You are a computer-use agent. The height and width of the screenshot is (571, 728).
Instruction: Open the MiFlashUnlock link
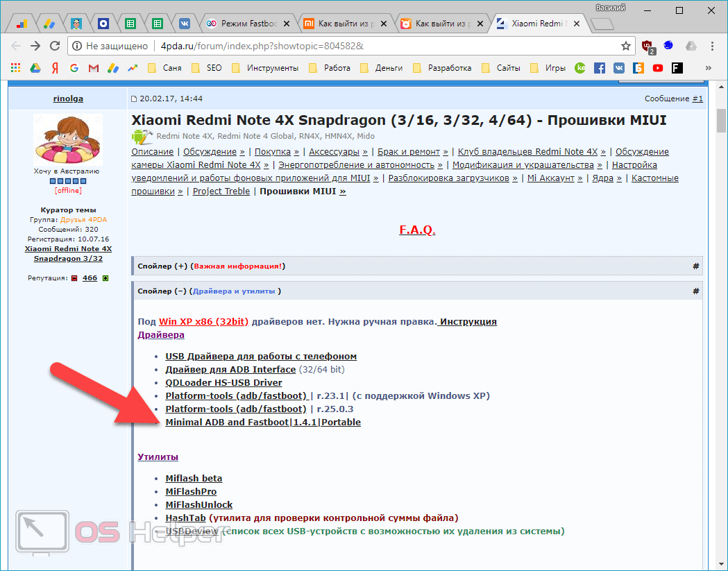click(x=198, y=504)
